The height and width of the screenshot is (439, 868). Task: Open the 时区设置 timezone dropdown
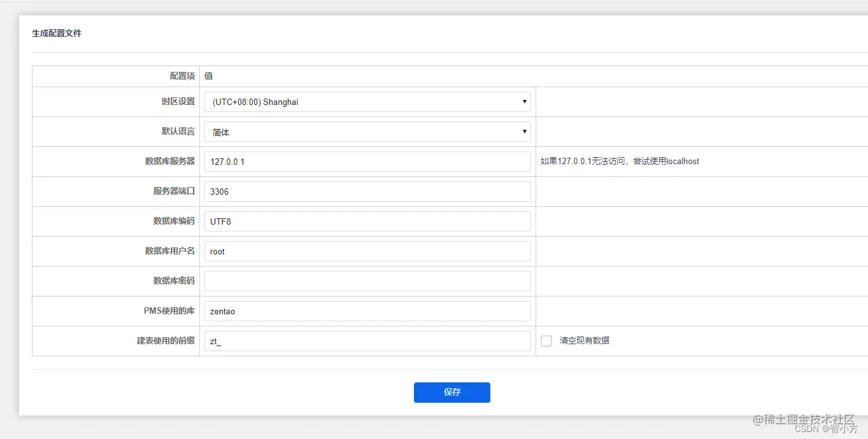tap(367, 102)
